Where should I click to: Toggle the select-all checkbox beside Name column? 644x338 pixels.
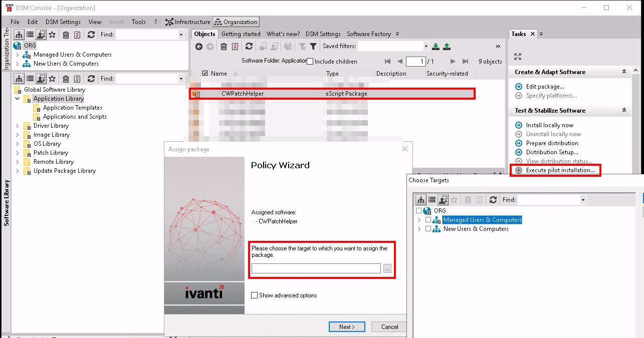click(204, 74)
